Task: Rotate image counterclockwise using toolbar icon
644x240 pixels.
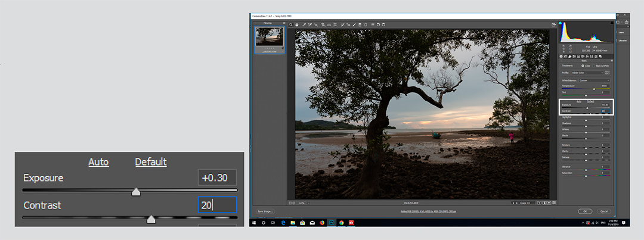Action: coord(379,24)
